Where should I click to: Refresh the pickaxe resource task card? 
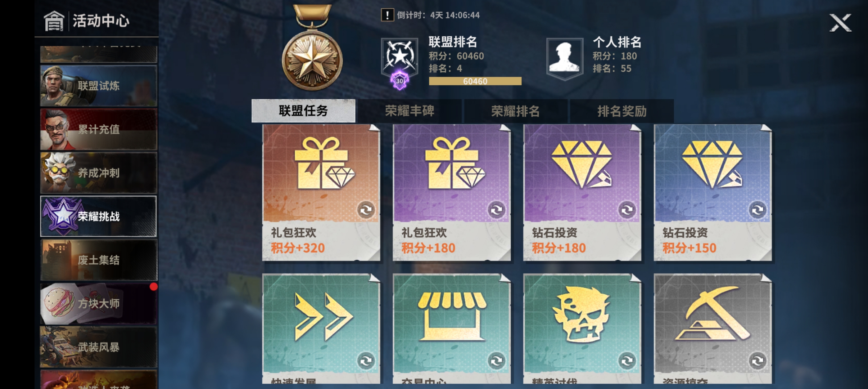(x=758, y=361)
